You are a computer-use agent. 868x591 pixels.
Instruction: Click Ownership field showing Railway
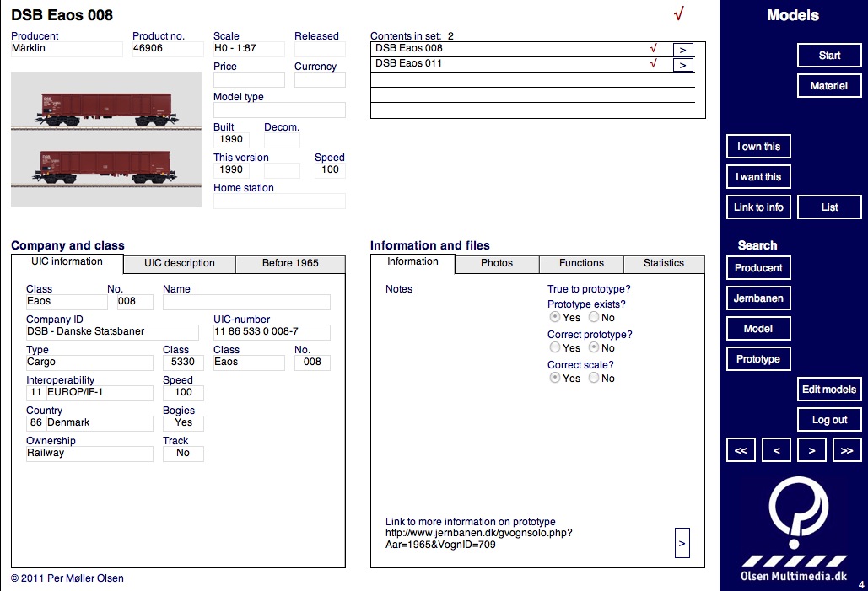point(89,454)
